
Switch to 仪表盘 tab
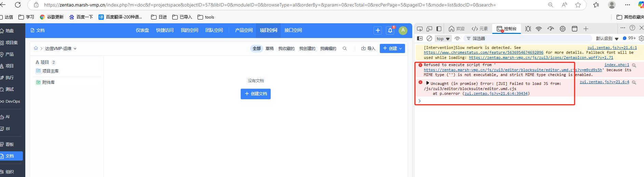pyautogui.click(x=143, y=30)
